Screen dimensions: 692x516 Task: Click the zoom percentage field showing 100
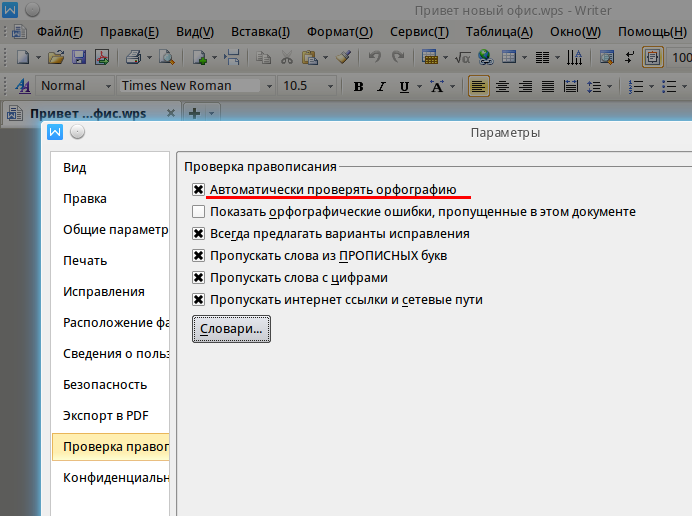680,57
